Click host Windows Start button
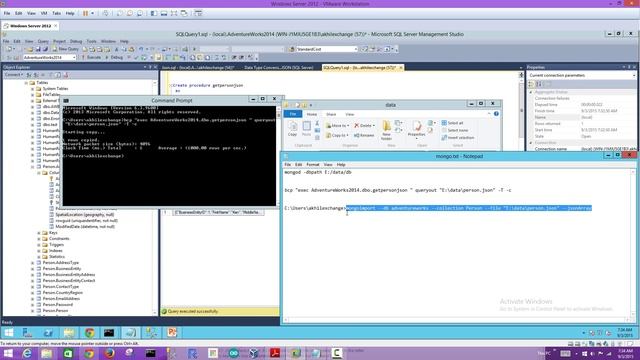 tap(8, 353)
